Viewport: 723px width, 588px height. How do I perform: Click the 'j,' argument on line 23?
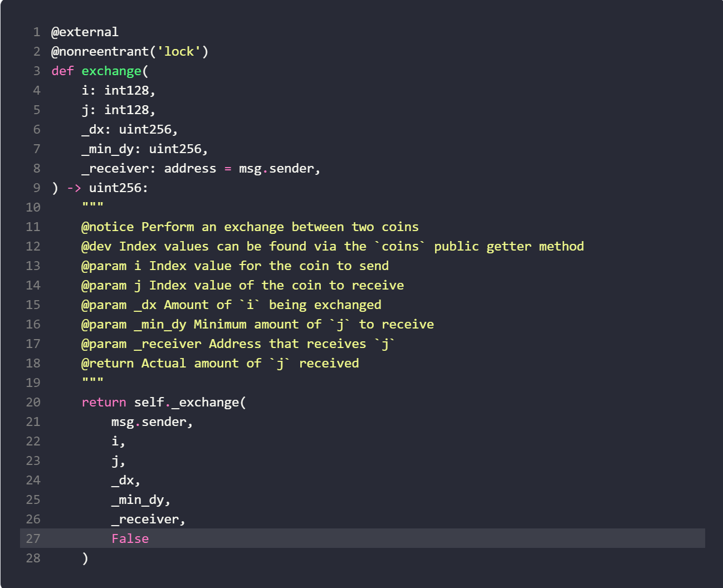tap(119, 460)
